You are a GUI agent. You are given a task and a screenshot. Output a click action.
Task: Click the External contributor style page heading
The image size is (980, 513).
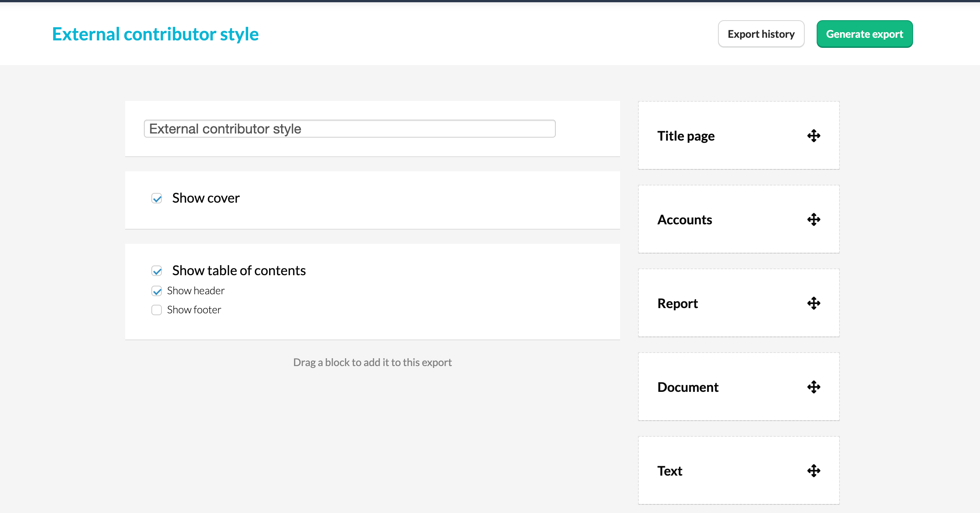[x=155, y=34]
